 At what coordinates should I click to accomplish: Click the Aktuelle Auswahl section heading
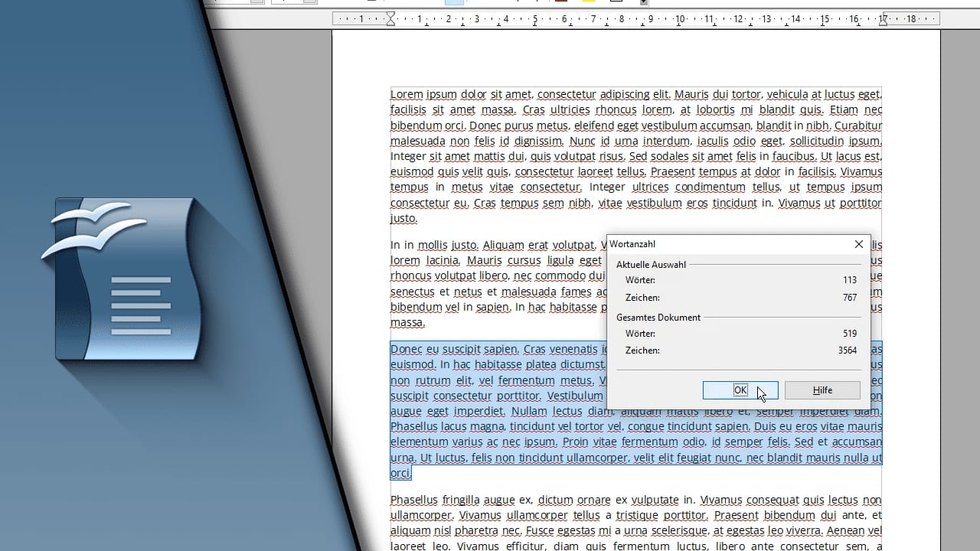[x=651, y=265]
